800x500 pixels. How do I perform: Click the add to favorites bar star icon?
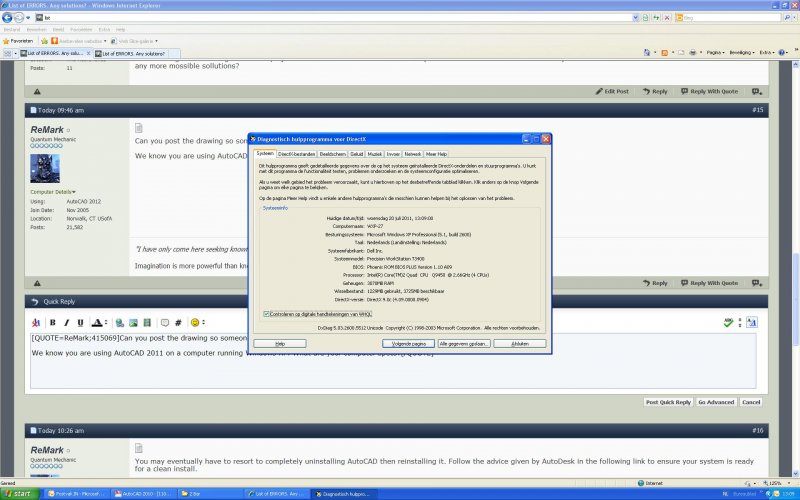[44, 41]
